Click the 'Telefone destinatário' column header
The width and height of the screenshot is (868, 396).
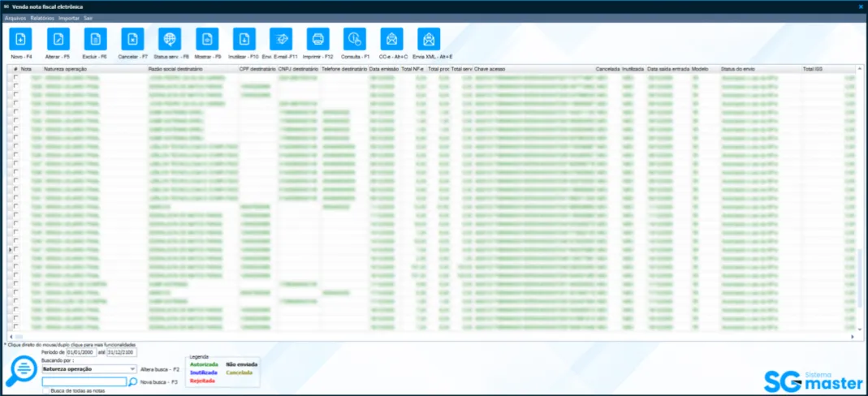click(x=344, y=69)
